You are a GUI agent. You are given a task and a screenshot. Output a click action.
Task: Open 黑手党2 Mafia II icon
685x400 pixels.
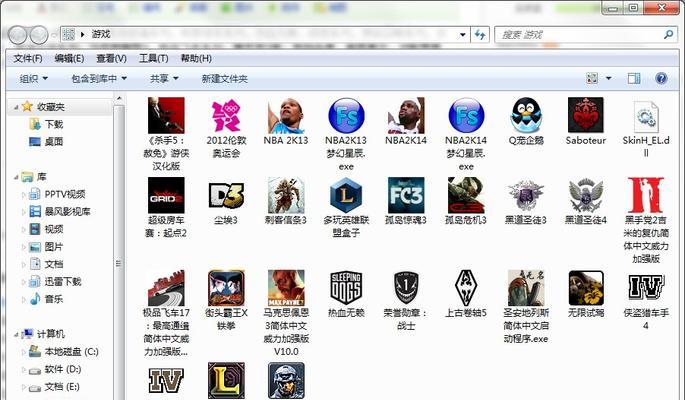(x=646, y=195)
